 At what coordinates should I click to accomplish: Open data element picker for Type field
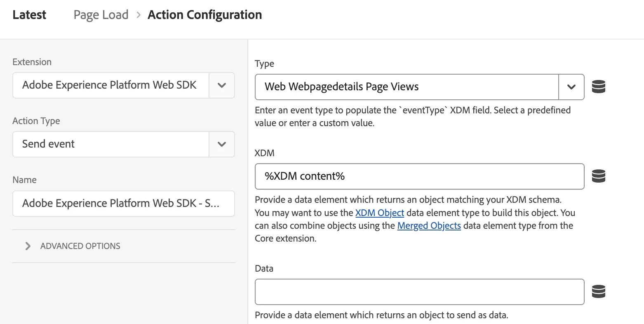[599, 87]
